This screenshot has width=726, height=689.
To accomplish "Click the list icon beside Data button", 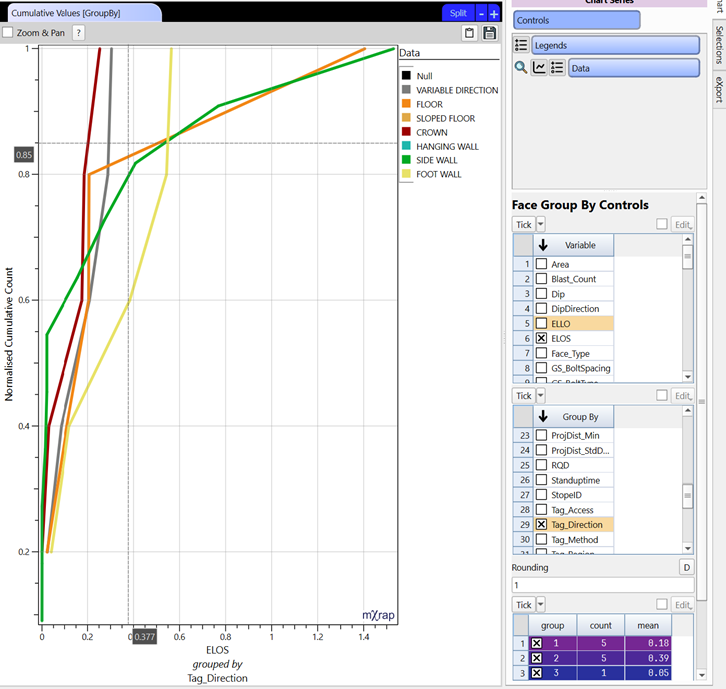I will coord(557,68).
